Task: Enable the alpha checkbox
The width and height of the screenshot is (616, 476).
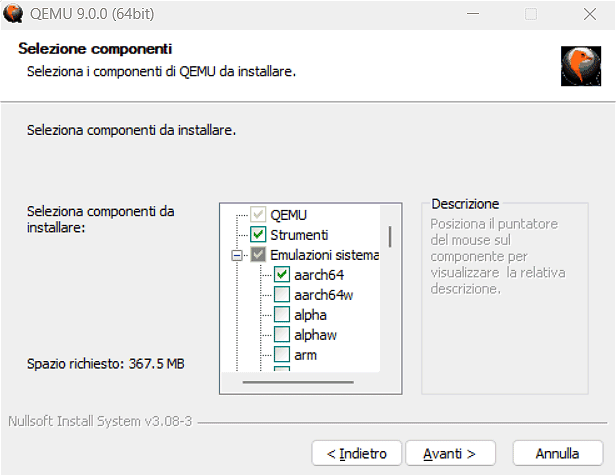Action: (282, 315)
